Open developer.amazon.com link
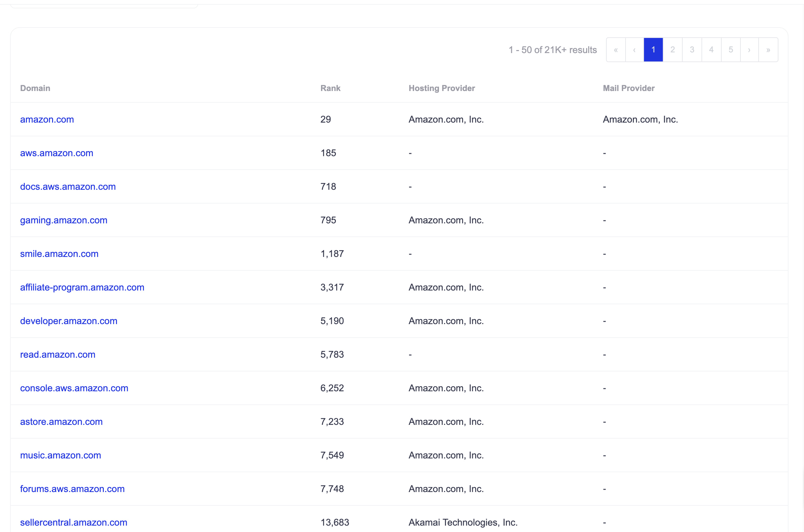Image resolution: width=804 pixels, height=532 pixels. click(69, 321)
